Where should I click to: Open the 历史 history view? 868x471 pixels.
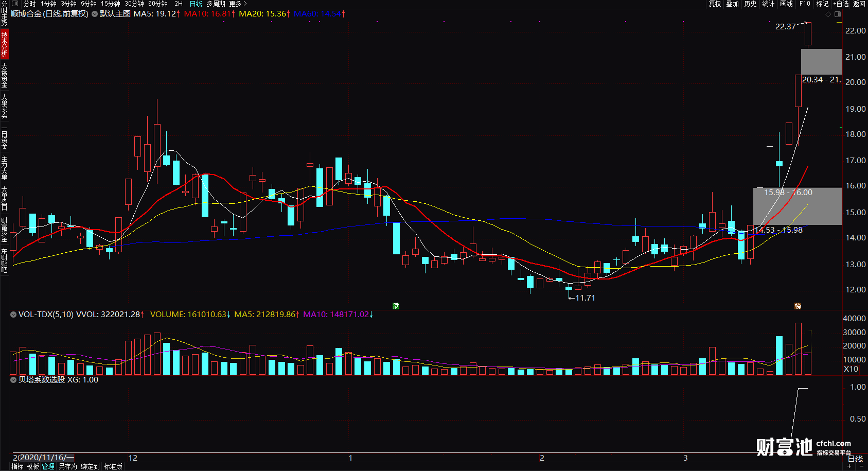tap(751, 4)
